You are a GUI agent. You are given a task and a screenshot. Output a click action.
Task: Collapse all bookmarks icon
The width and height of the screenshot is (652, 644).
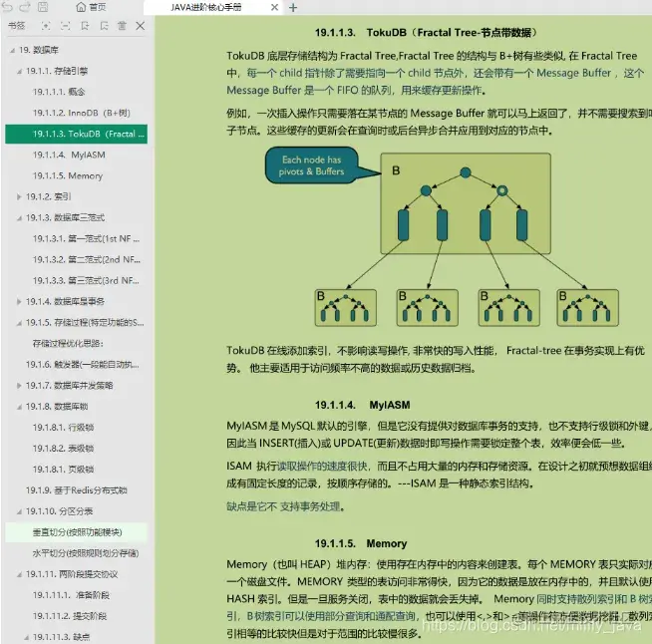coord(65,26)
